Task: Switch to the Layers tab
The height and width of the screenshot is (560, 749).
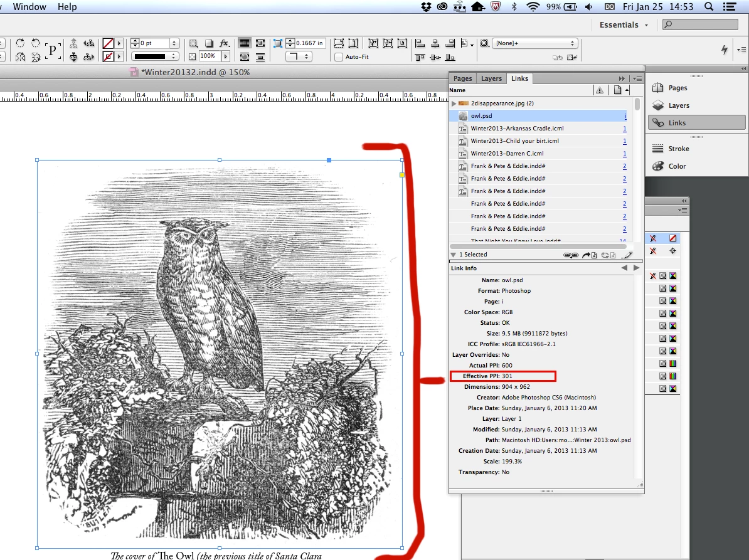Action: point(492,79)
